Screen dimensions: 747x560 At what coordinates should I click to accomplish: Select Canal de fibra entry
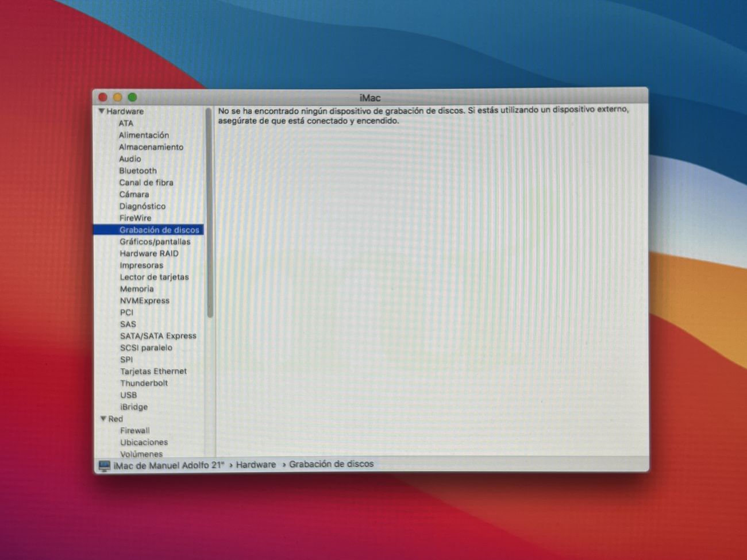click(x=146, y=183)
